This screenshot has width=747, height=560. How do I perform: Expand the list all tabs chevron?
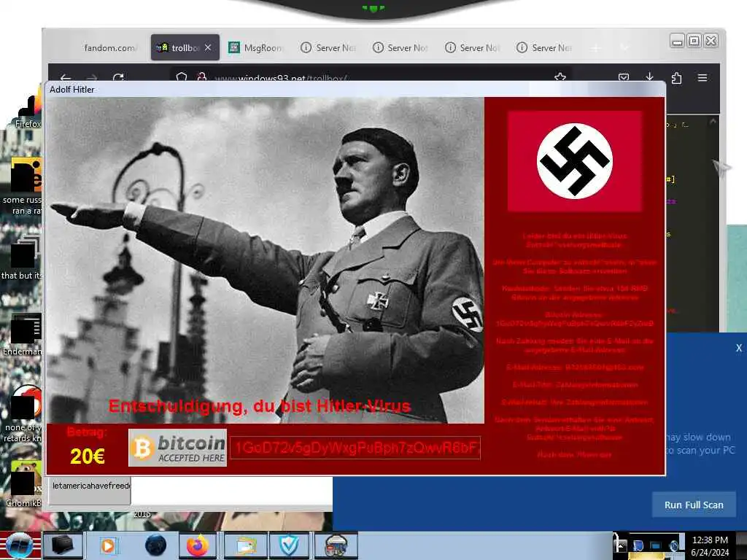[624, 47]
